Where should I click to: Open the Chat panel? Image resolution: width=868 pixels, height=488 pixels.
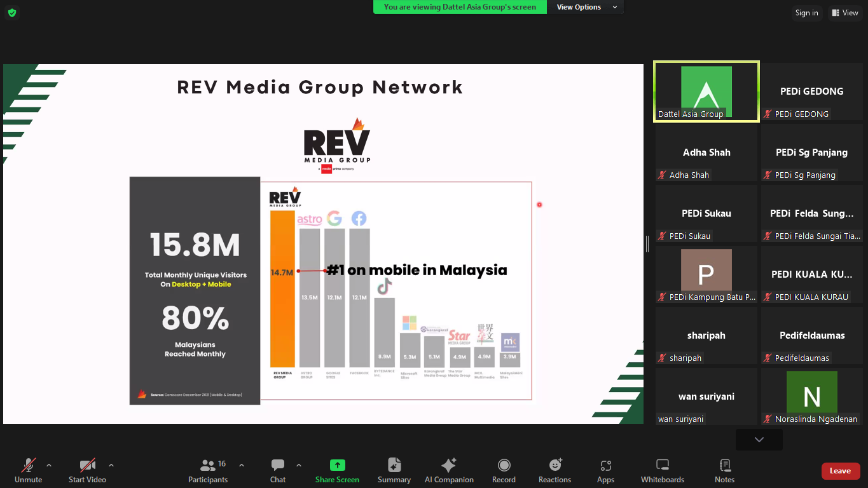click(278, 470)
